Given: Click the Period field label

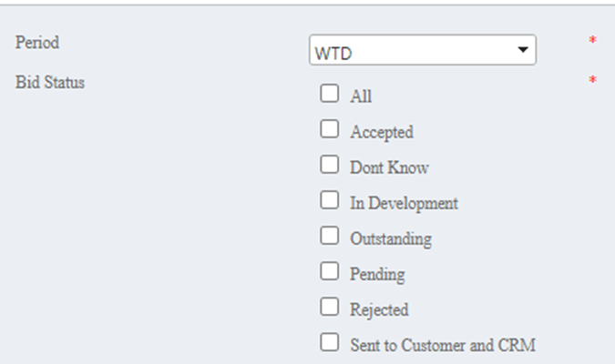Looking at the screenshot, I should 37,42.
